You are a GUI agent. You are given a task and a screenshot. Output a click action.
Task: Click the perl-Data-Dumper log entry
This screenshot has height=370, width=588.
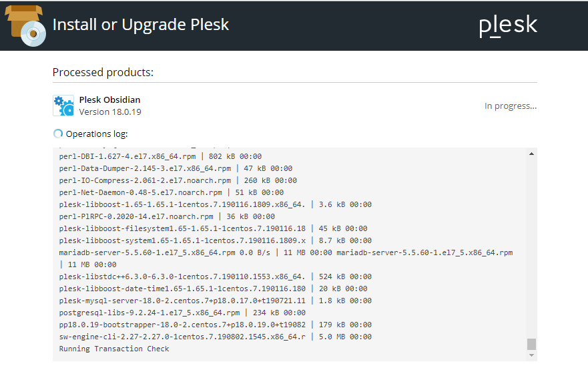176,168
